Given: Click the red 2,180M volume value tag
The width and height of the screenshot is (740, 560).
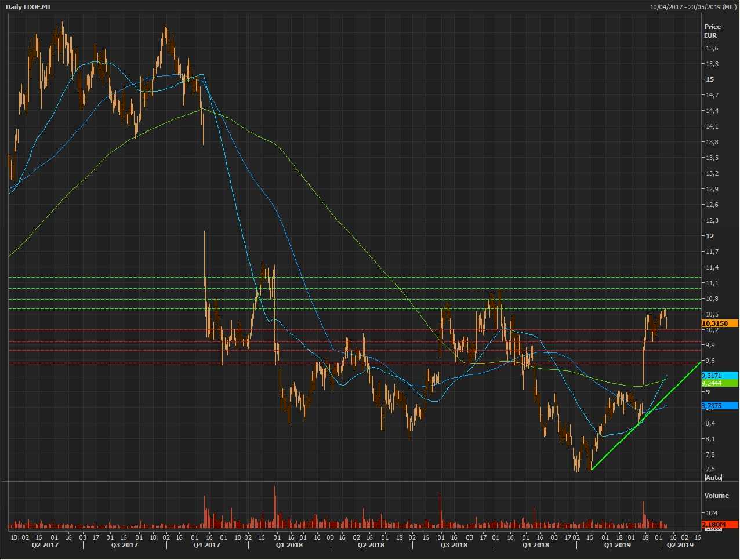Looking at the screenshot, I should coord(719,525).
